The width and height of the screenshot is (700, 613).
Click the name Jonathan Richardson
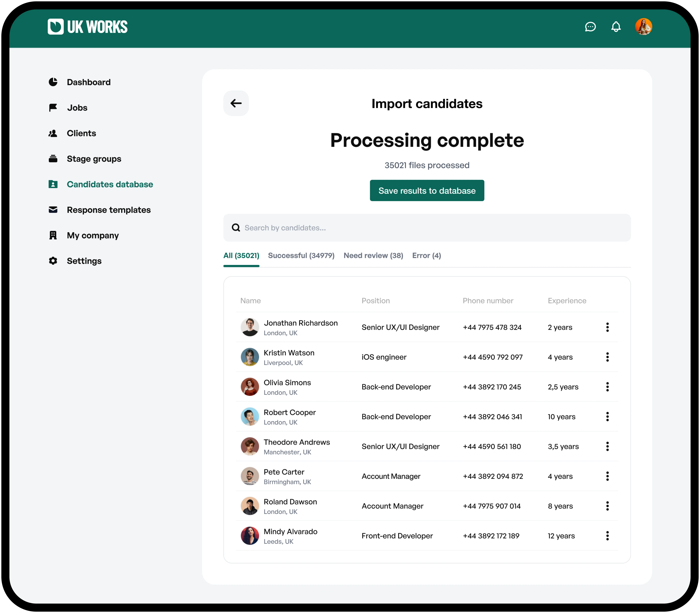(x=301, y=323)
